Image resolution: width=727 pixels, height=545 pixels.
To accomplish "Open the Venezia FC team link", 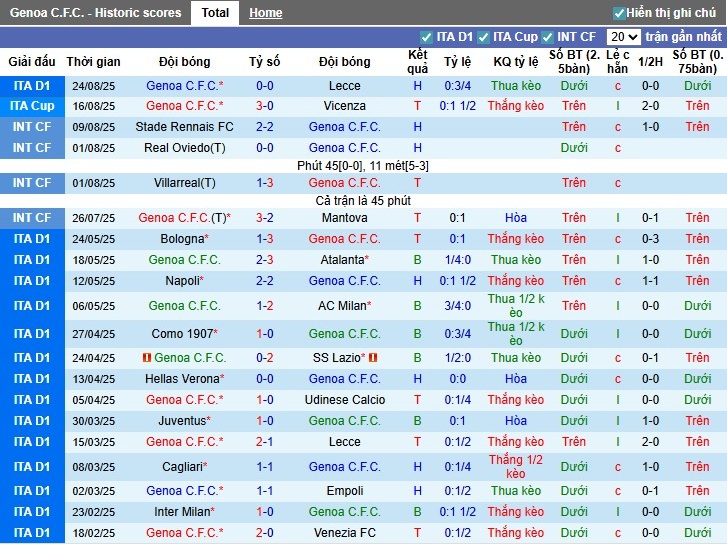I will (344, 533).
